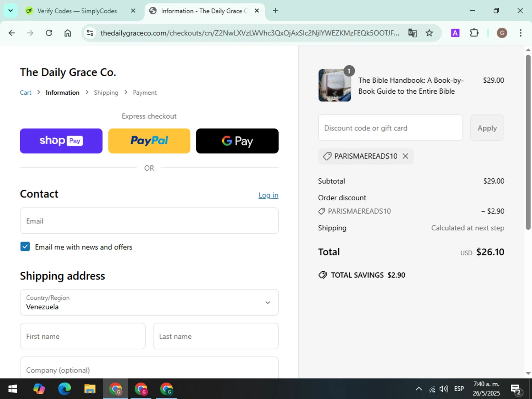
Task: Bookmark this page with the star
Action: 429,33
